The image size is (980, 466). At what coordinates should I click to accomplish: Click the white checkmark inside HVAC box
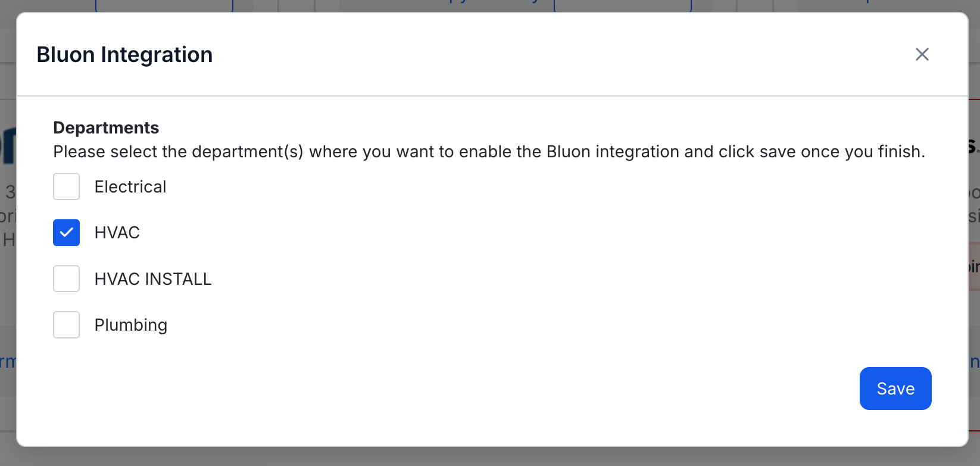[x=66, y=232]
